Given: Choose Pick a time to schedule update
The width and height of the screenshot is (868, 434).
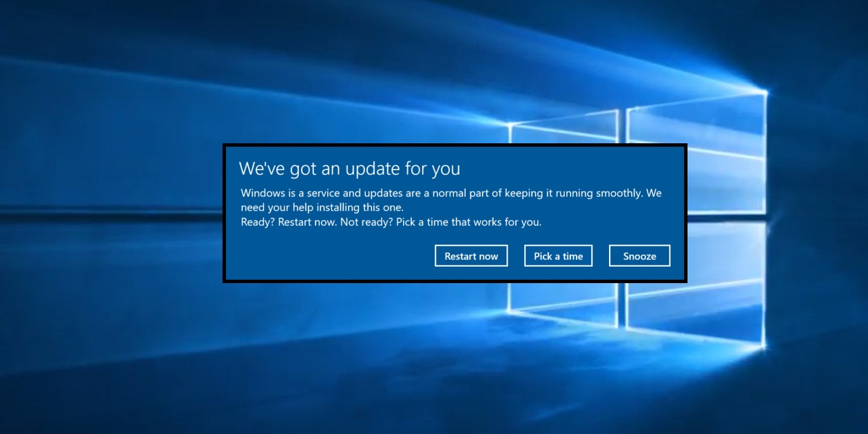Looking at the screenshot, I should [x=558, y=256].
